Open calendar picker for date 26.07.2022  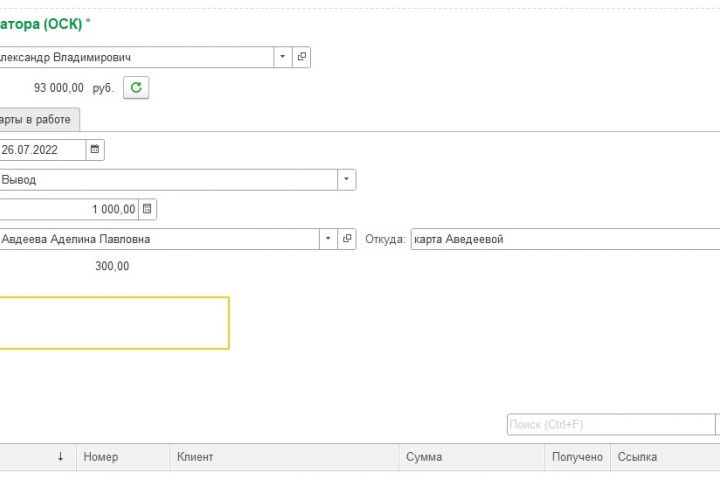click(x=95, y=150)
